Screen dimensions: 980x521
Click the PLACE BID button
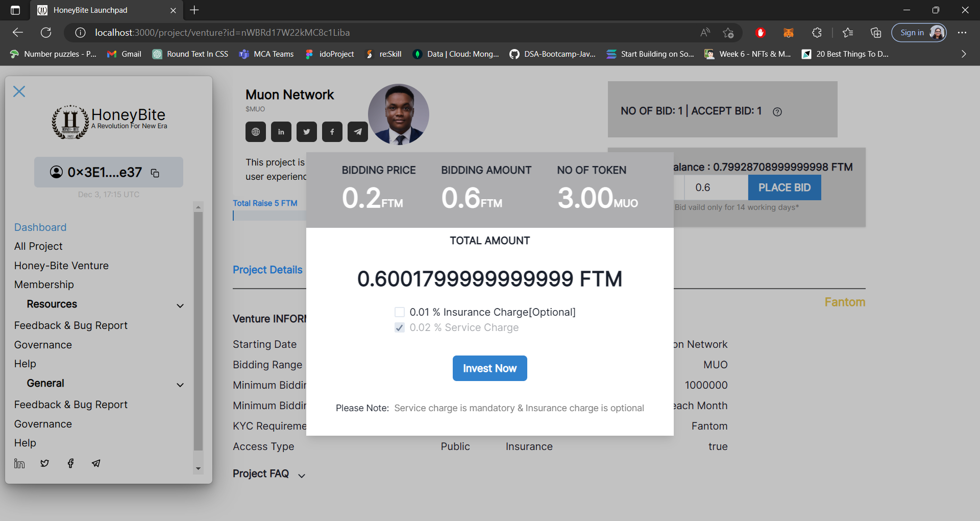785,187
